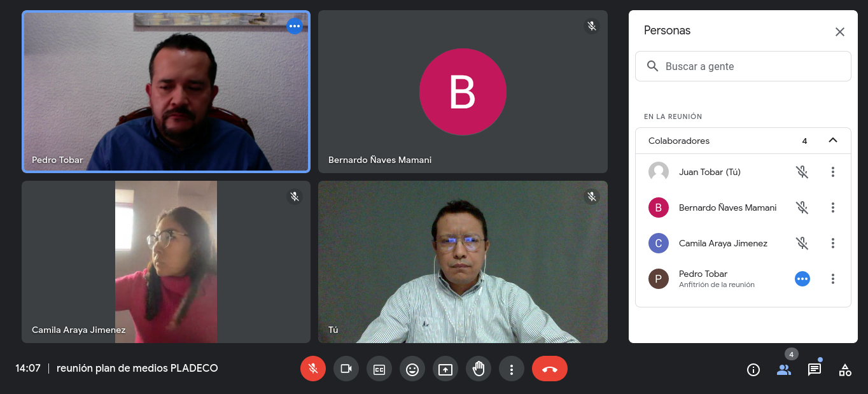Click Bernardo Ñaves Mamani's tile
Image resolution: width=868 pixels, height=394 pixels.
[463, 92]
